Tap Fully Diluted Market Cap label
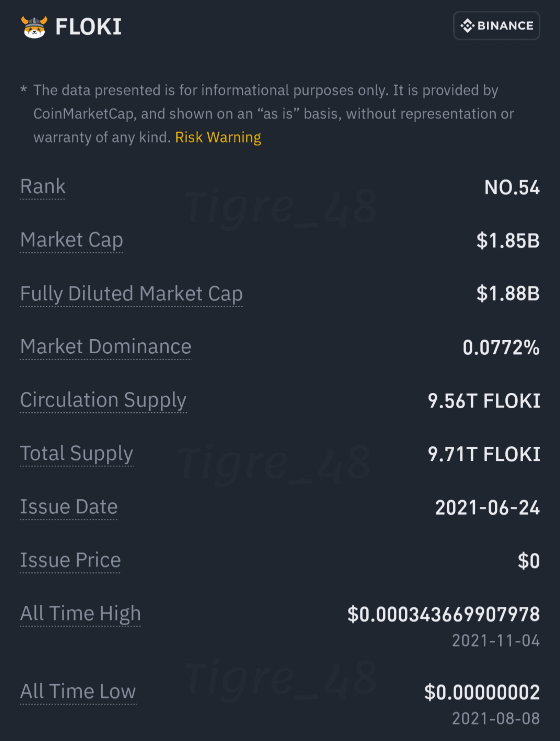Viewport: 560px width, 741px height. tap(131, 294)
